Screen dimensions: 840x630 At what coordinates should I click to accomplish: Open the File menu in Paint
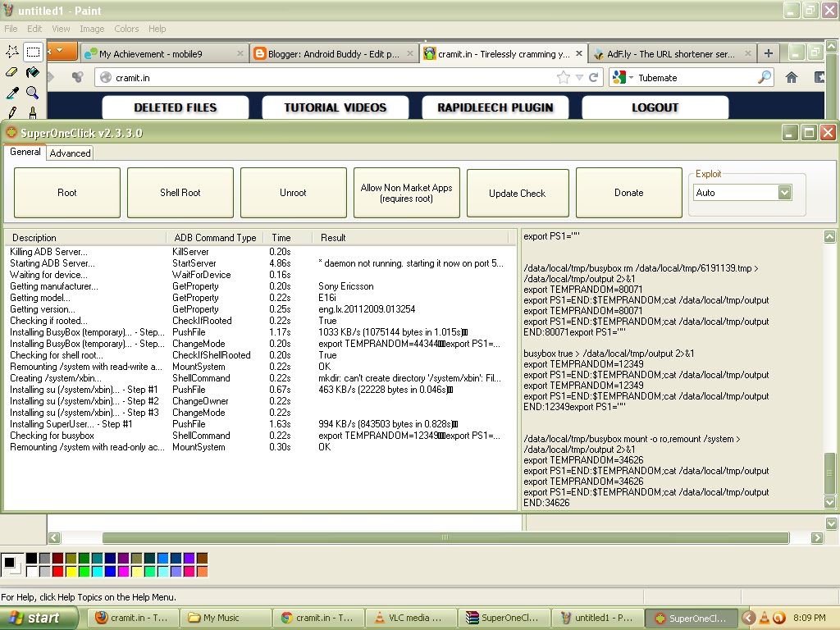pyautogui.click(x=11, y=29)
